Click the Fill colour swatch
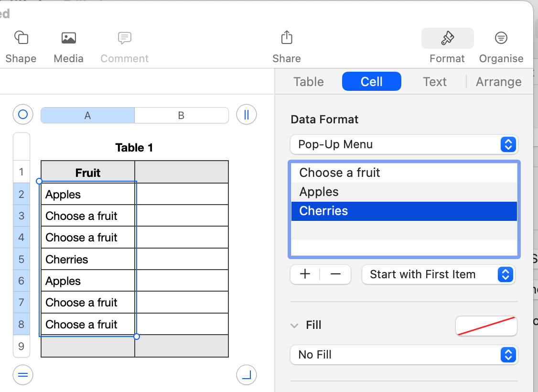The height and width of the screenshot is (392, 538). click(486, 326)
